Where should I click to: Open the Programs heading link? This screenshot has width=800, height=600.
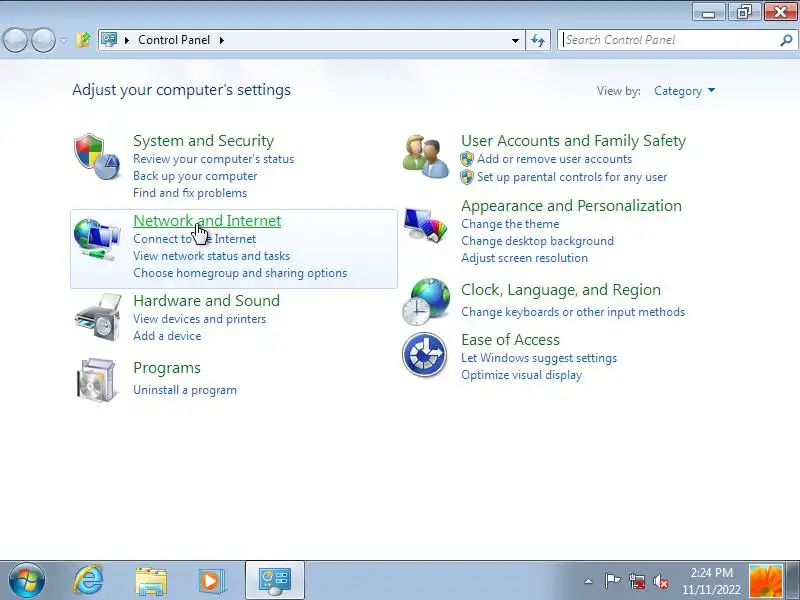167,368
